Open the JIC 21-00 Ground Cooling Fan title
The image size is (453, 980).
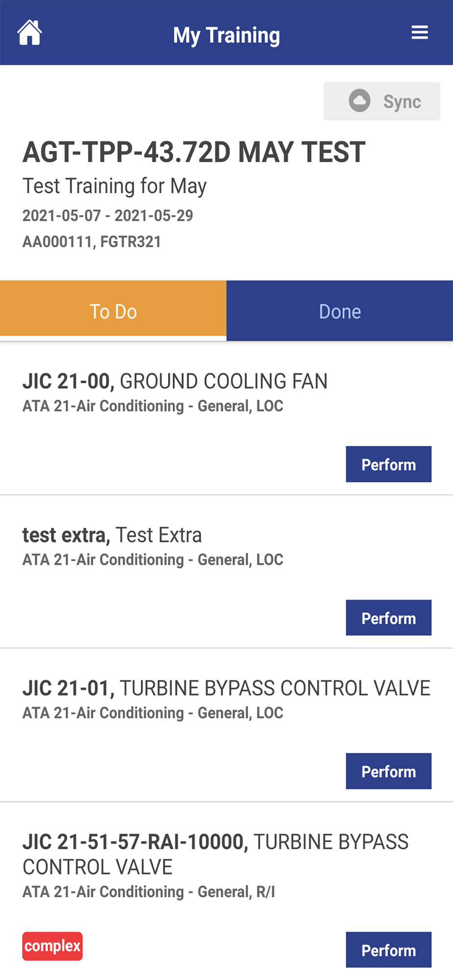click(x=175, y=381)
